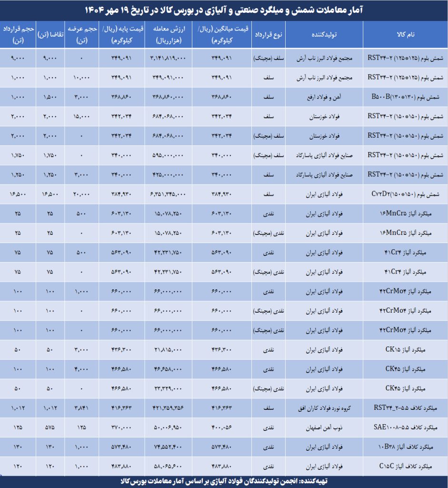Image resolution: width=448 pixels, height=488 pixels.
Task: Click the footer source credit line
Action: [x=224, y=481]
